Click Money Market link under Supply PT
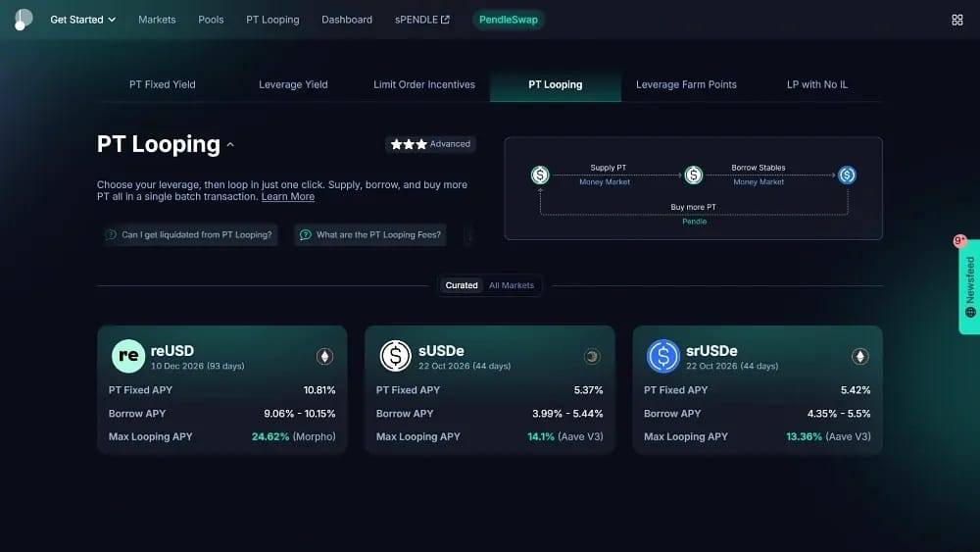Screen dimensions: 980x552 (605, 182)
